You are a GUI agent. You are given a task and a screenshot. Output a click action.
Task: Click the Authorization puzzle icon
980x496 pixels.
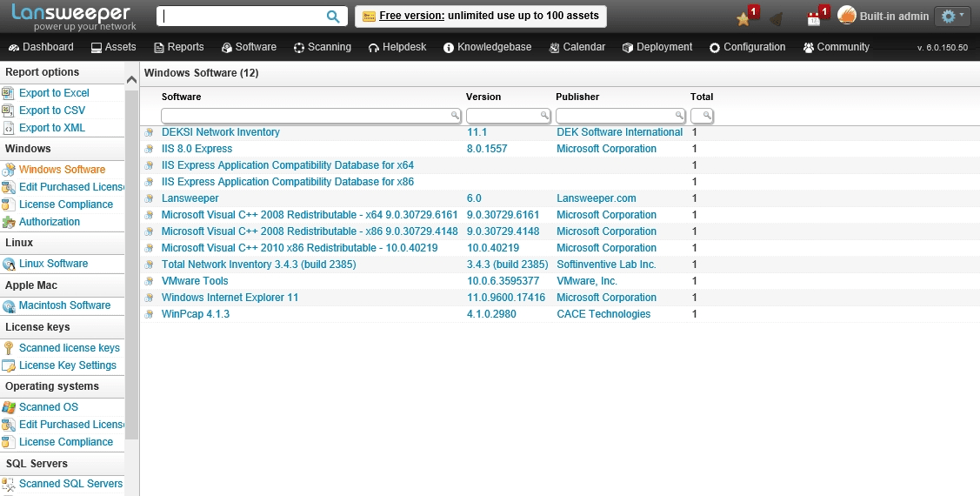8,222
